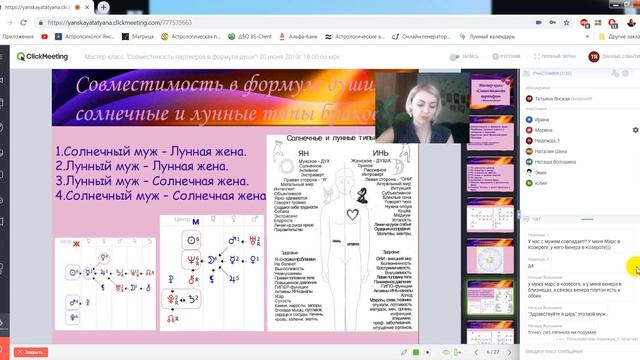The image size is (640, 360).
Task: Open the browser profile avatar
Action: 631,23
